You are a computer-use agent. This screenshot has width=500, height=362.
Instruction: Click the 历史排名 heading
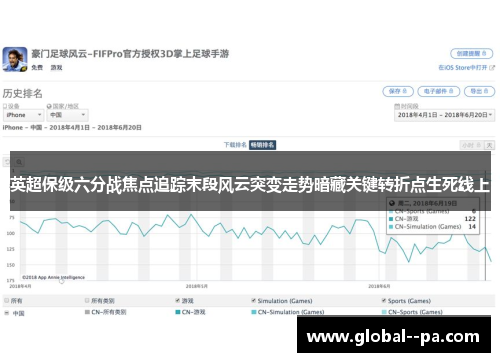tap(23, 93)
